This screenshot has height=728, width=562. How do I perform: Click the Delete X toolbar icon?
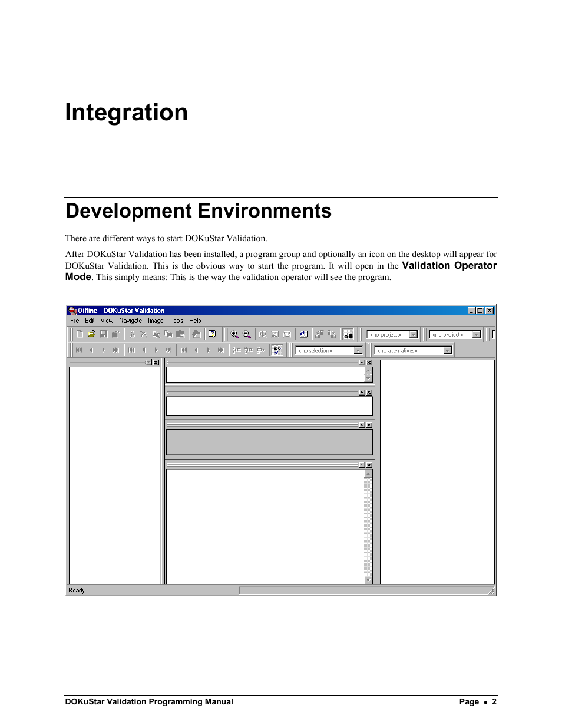(143, 334)
